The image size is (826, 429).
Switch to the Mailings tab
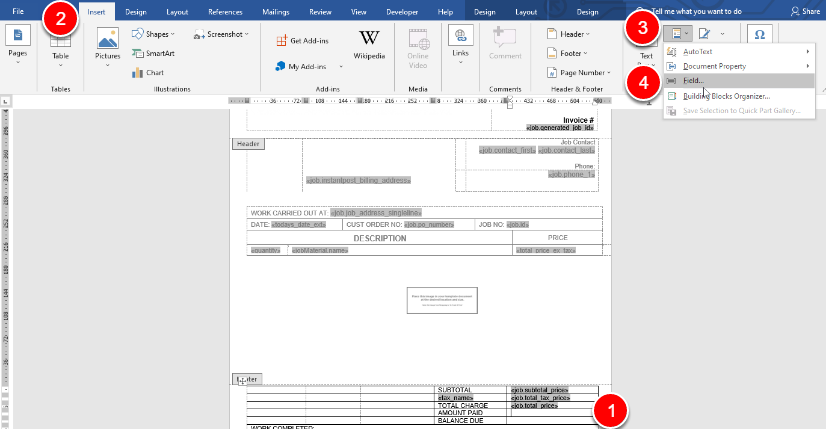(x=276, y=12)
